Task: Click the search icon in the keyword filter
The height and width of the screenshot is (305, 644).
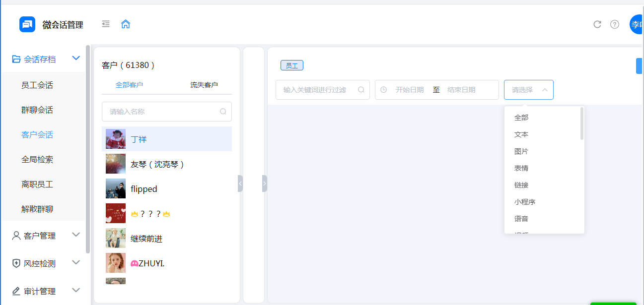Action: [361, 90]
